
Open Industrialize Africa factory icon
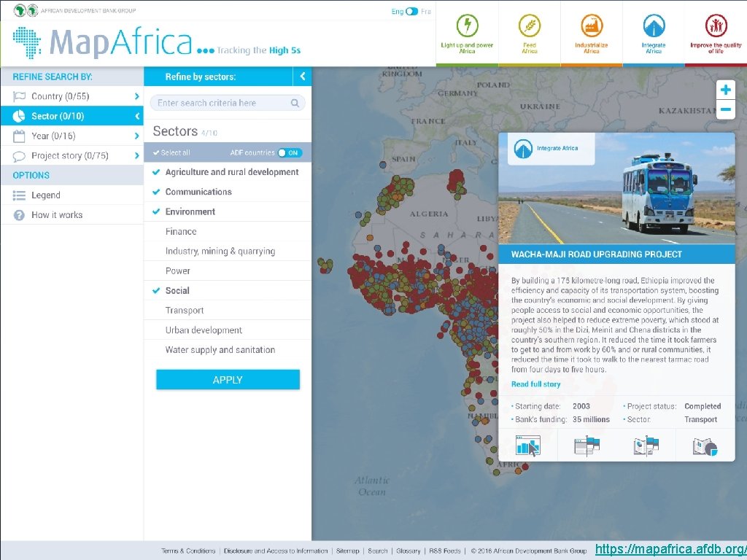(x=591, y=26)
